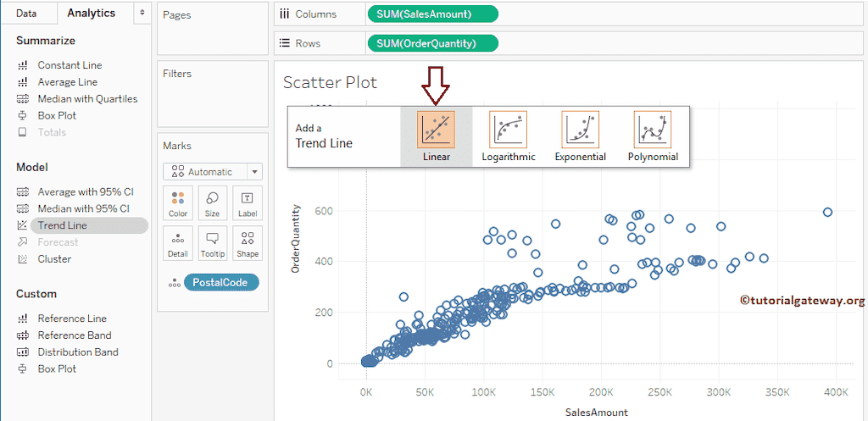Select Average Line under Summarize
This screenshot has width=868, height=421.
(x=67, y=82)
